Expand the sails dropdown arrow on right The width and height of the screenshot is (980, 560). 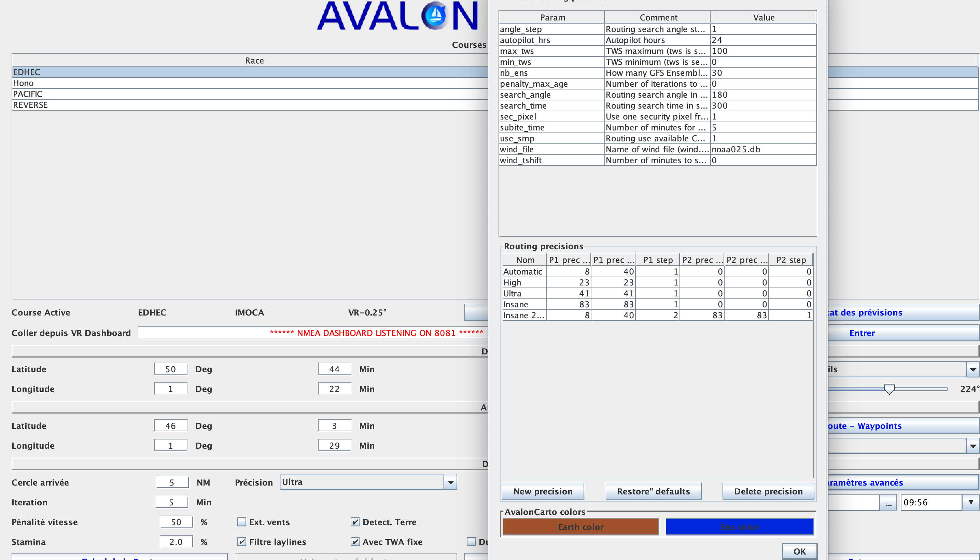[x=973, y=369]
